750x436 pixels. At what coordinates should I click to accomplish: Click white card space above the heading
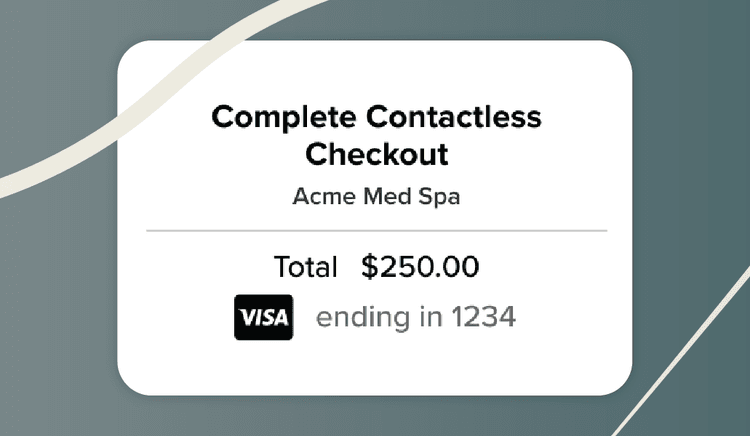(376, 68)
